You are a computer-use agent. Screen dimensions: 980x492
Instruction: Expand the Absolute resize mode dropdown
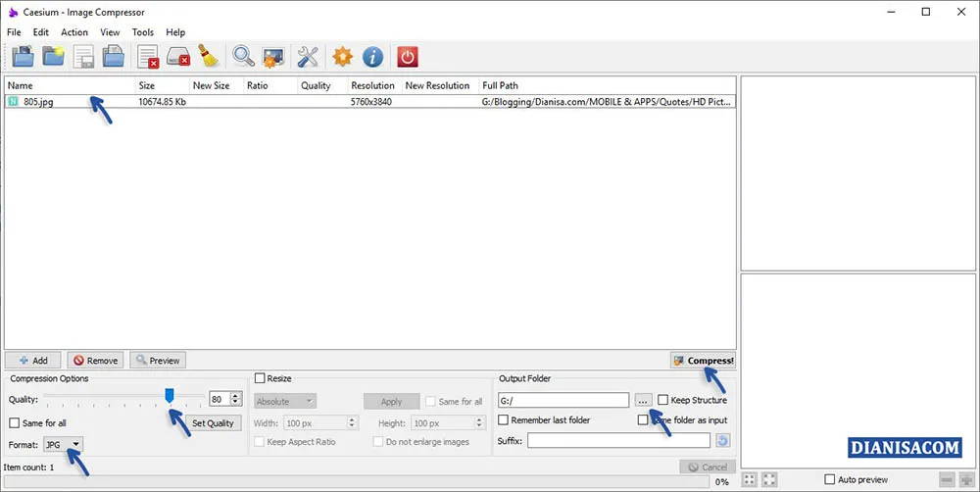click(x=285, y=401)
